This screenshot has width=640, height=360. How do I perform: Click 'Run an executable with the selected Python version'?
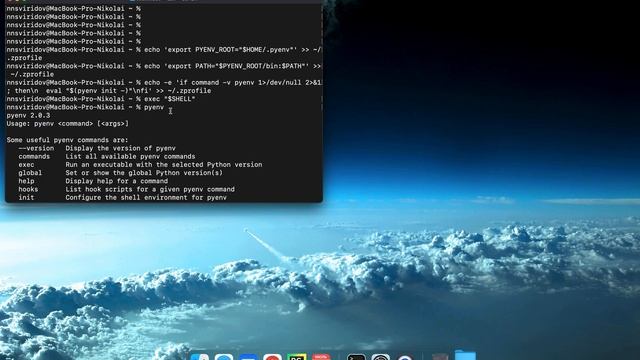164,164
